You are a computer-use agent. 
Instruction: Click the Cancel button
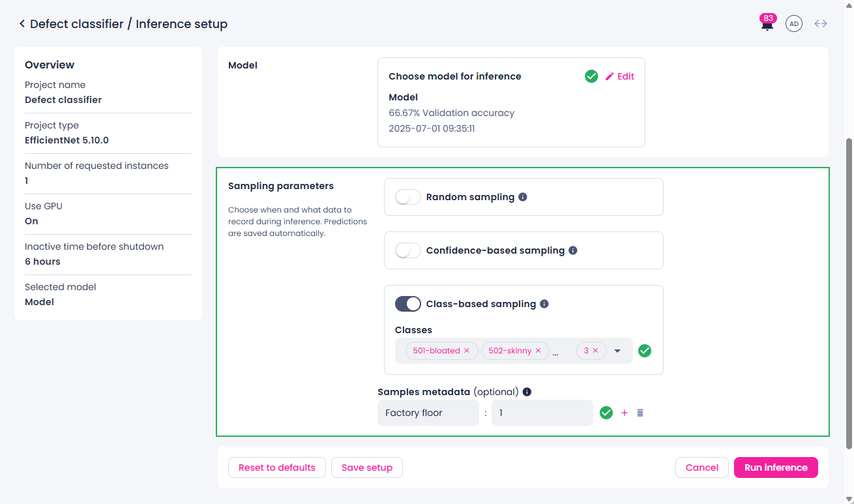pos(702,467)
